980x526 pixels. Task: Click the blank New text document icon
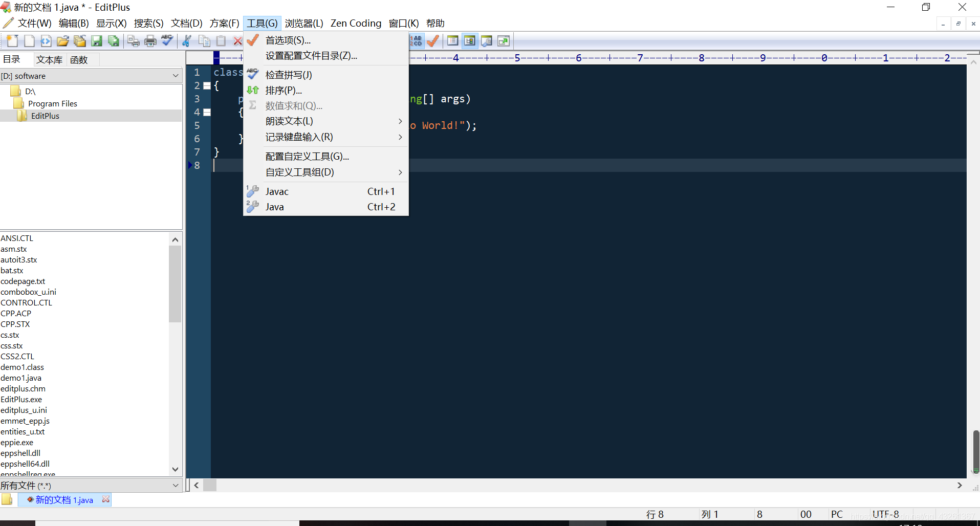point(29,41)
